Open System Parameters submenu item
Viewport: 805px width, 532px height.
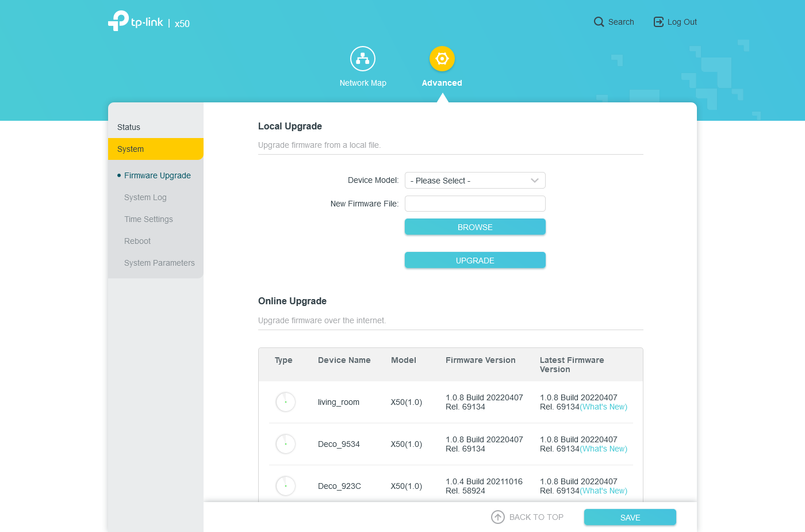(159, 263)
